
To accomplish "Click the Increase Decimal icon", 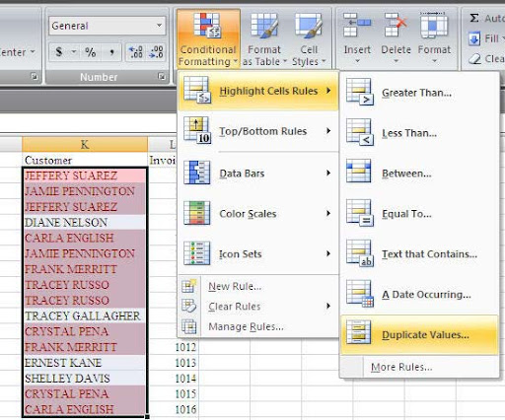I will click(x=136, y=52).
